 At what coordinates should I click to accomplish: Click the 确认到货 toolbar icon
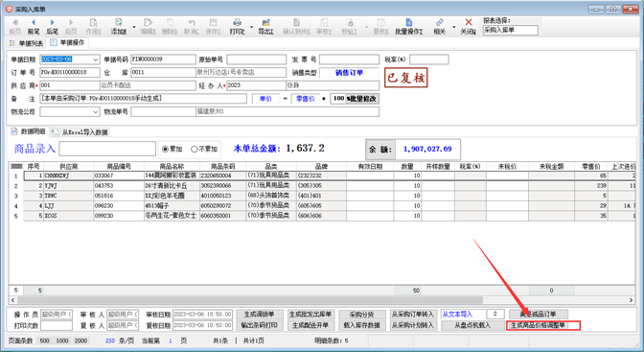pyautogui.click(x=296, y=23)
